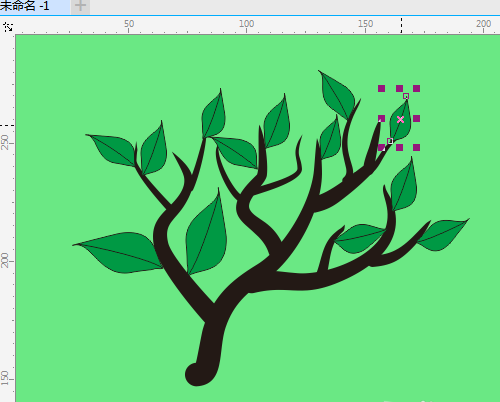The image size is (500, 402).
Task: Click the pink X center marker
Action: point(400,119)
